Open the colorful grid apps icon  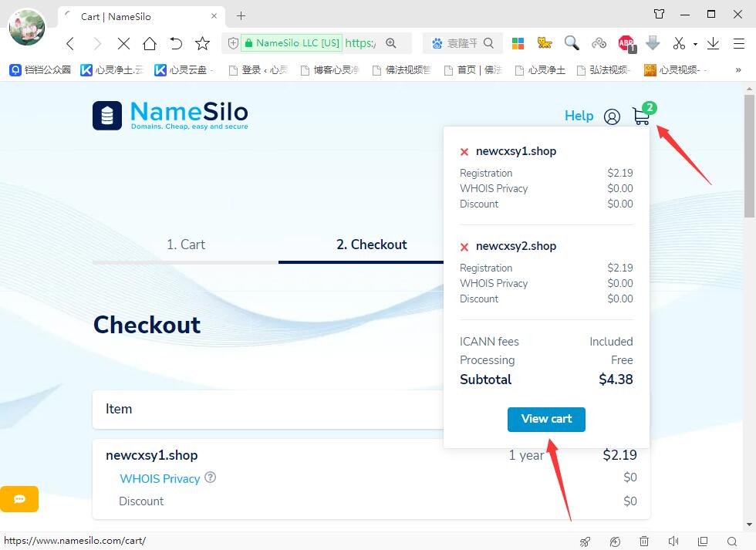pos(518,44)
